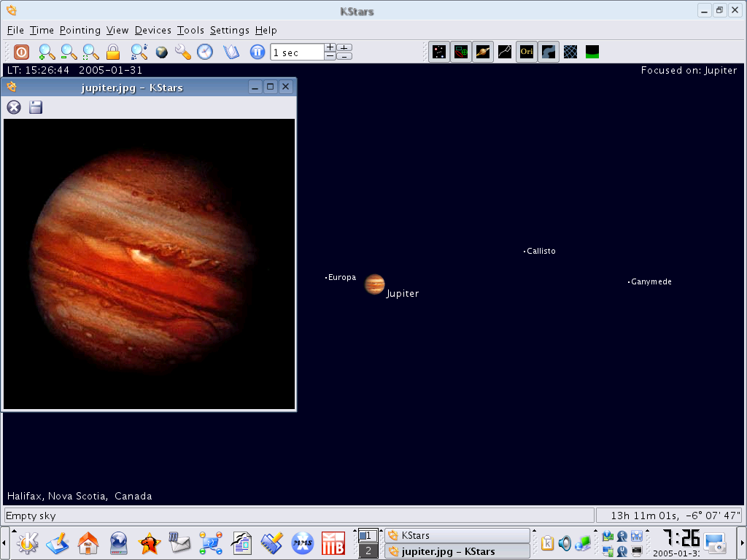This screenshot has width=747, height=560.
Task: Open the Pointing menu
Action: coord(80,30)
